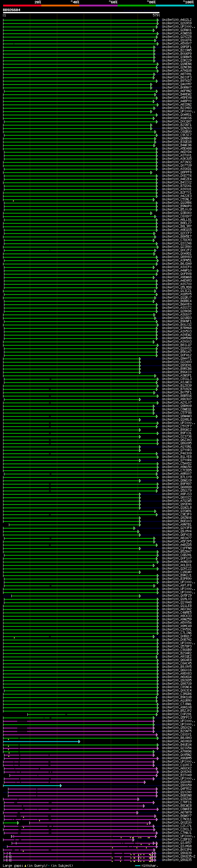
Task: Click green alignment bar for UniRef100_A4U2L2
Action: coord(81,20)
